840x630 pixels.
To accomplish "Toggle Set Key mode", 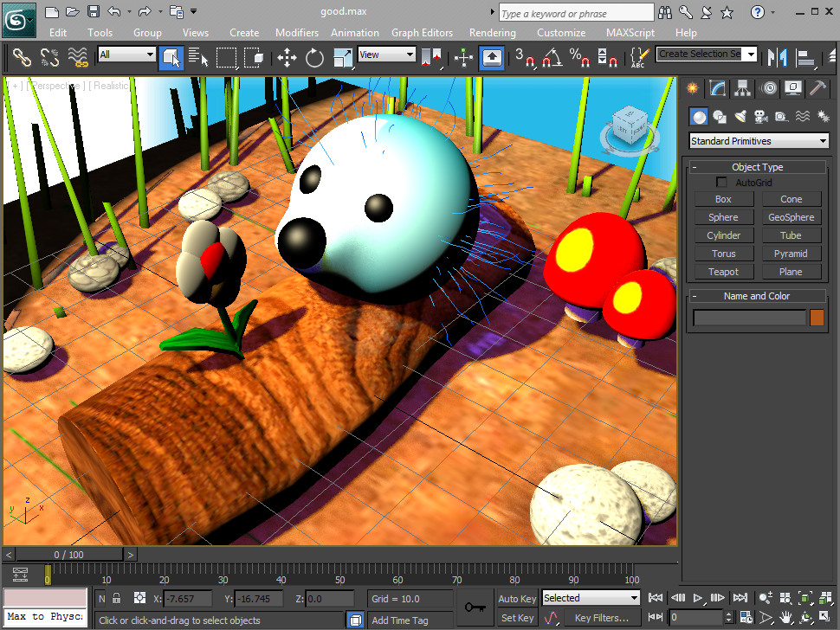I will tap(517, 618).
